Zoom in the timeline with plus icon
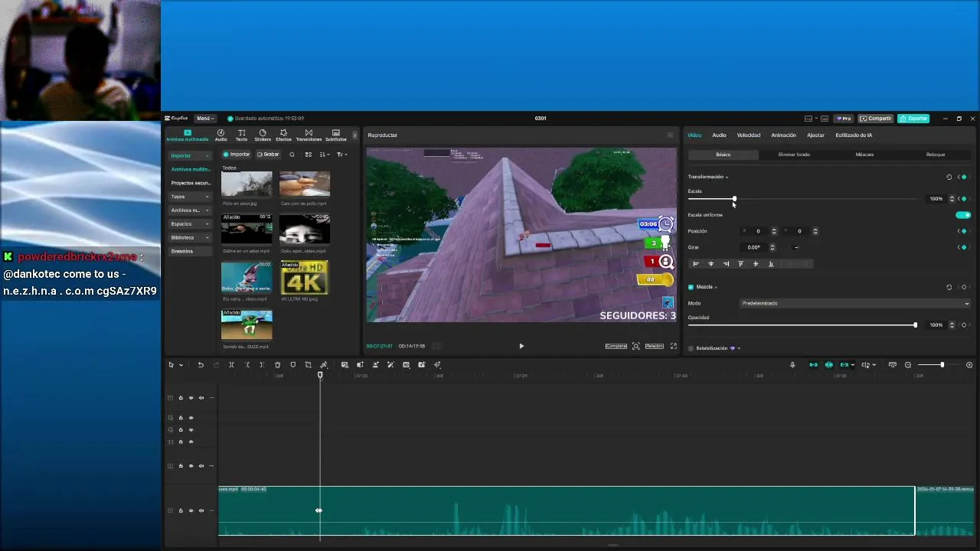980x551 pixels. (x=969, y=365)
